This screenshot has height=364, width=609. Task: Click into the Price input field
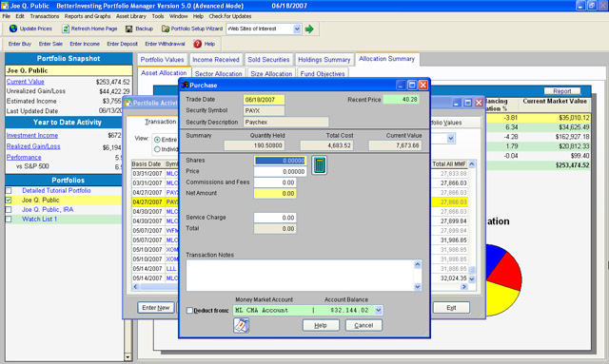(280, 171)
